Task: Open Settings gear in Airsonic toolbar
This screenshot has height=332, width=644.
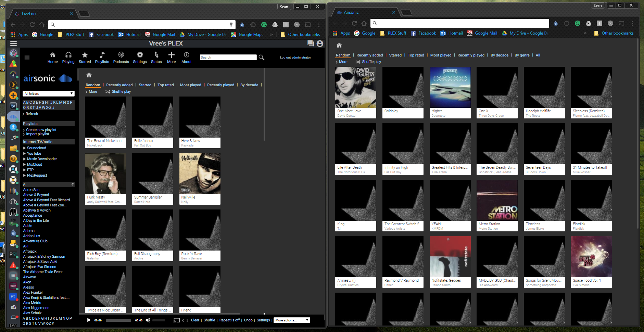Action: tap(140, 55)
